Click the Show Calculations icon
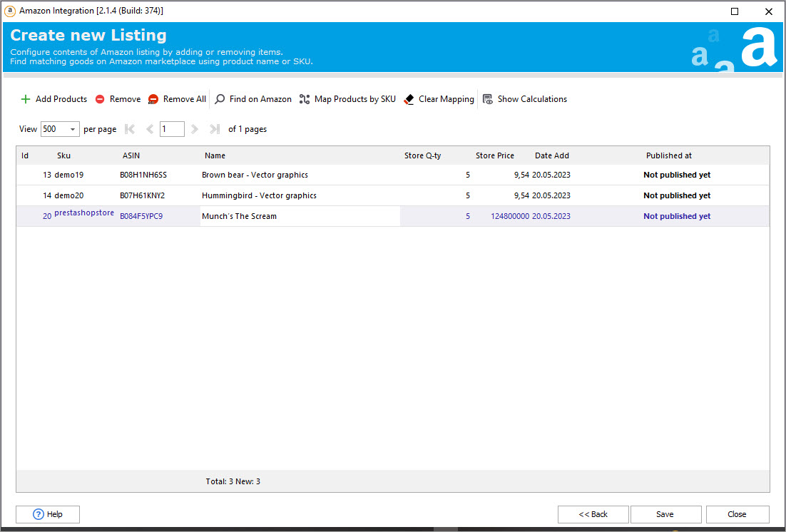Screen dimensions: 786x532 click(488, 99)
